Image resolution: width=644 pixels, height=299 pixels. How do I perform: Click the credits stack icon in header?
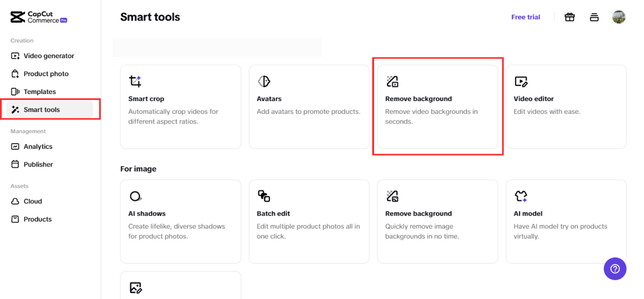coord(594,17)
